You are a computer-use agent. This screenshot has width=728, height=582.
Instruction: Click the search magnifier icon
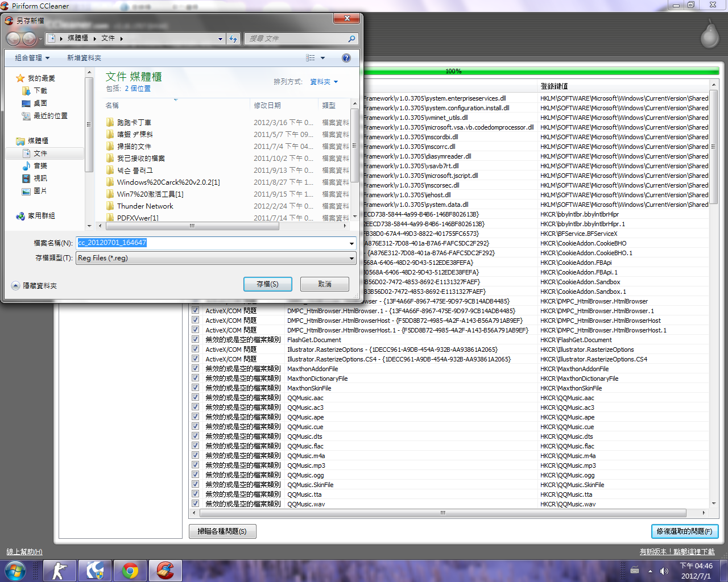[351, 39]
